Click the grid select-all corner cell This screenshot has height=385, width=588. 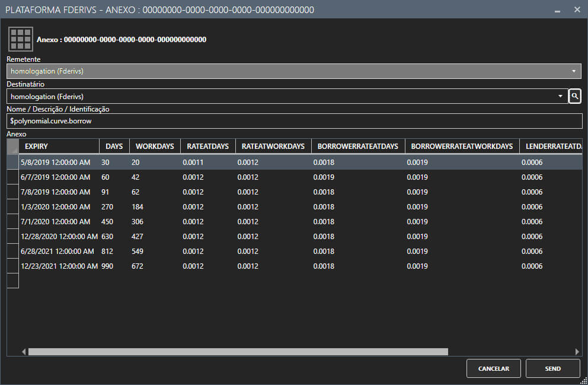pyautogui.click(x=12, y=147)
